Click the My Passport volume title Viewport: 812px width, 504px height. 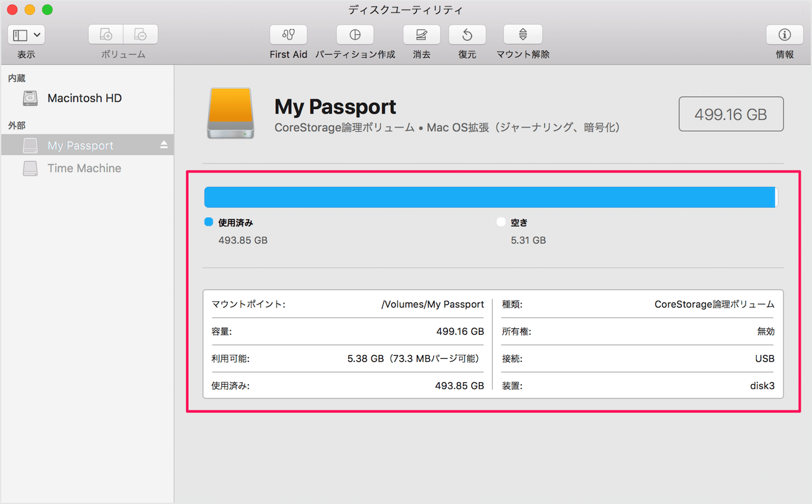[x=336, y=107]
